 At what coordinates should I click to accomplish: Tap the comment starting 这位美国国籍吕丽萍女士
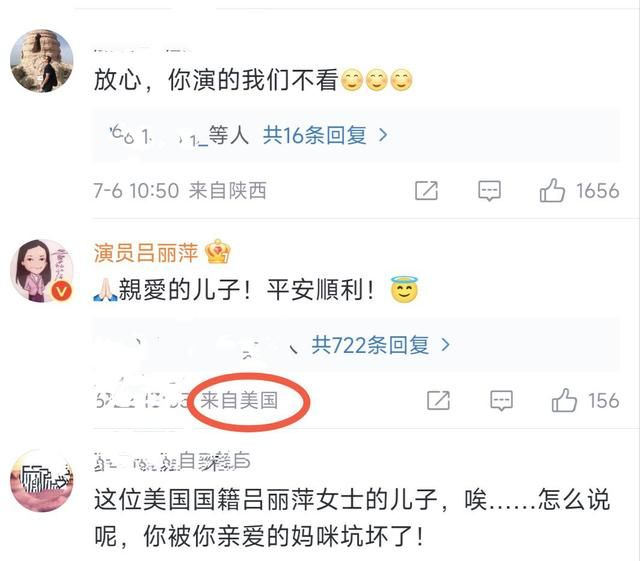[x=351, y=518]
